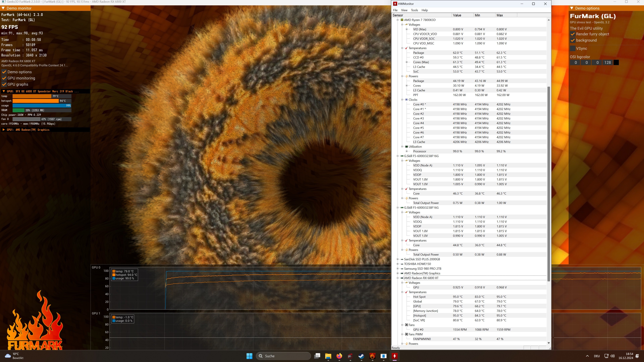Click the volume icon in system tray

click(612, 356)
